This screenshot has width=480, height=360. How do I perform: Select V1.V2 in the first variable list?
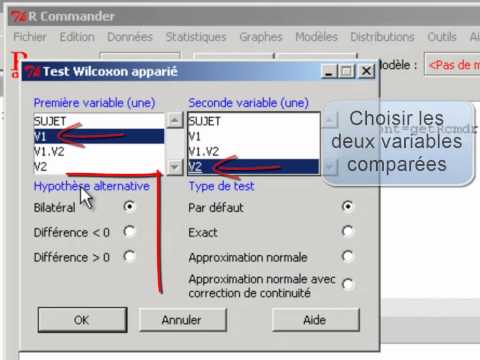99,152
